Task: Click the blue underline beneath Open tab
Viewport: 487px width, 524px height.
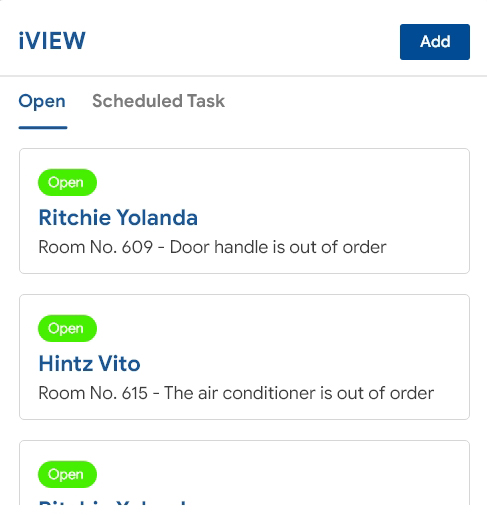Action: point(43,127)
